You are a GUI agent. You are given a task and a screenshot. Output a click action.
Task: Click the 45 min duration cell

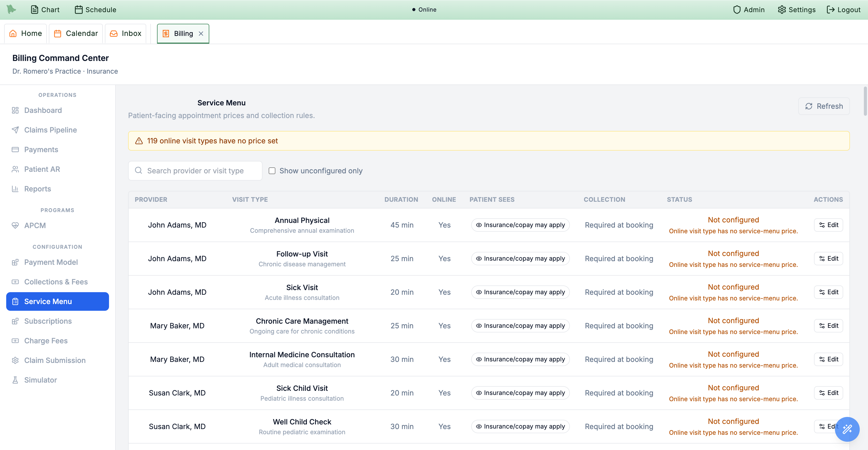point(402,225)
